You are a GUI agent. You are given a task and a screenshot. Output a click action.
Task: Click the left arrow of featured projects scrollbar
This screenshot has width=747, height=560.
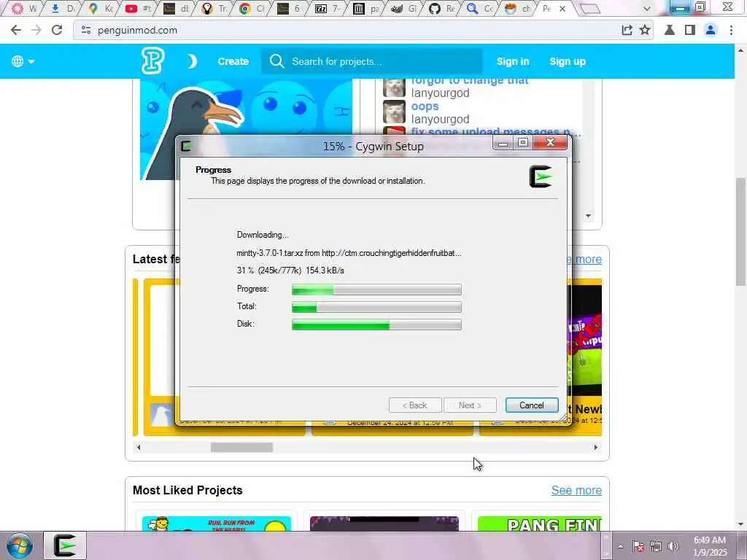(x=139, y=447)
